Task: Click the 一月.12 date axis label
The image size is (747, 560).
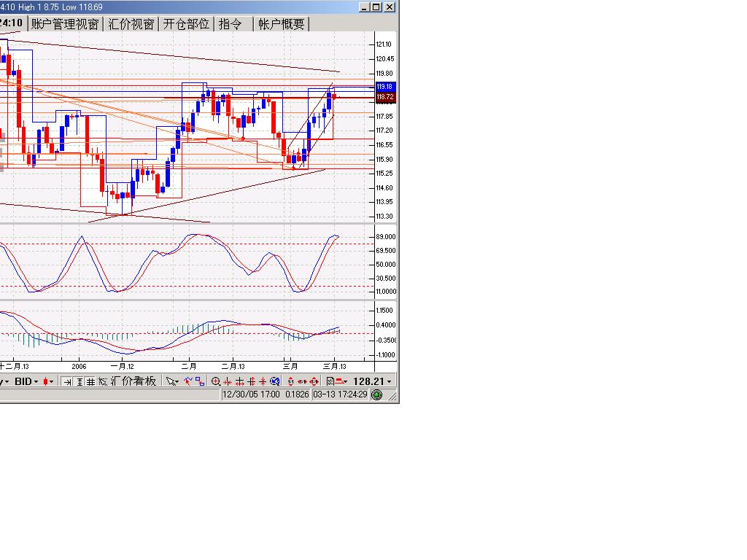Action: click(x=123, y=366)
